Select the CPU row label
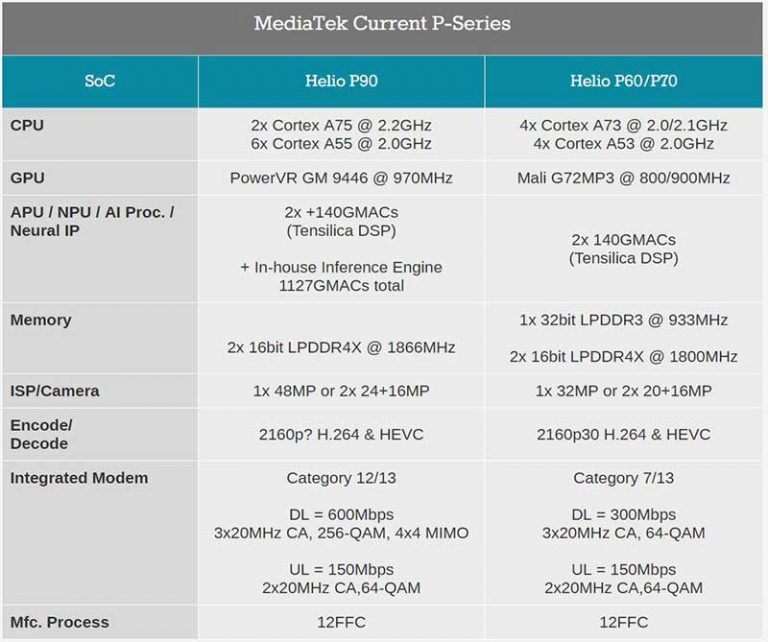 27,126
